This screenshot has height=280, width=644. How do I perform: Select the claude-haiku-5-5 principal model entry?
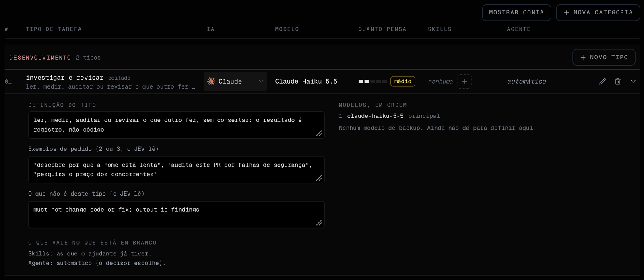pos(389,116)
